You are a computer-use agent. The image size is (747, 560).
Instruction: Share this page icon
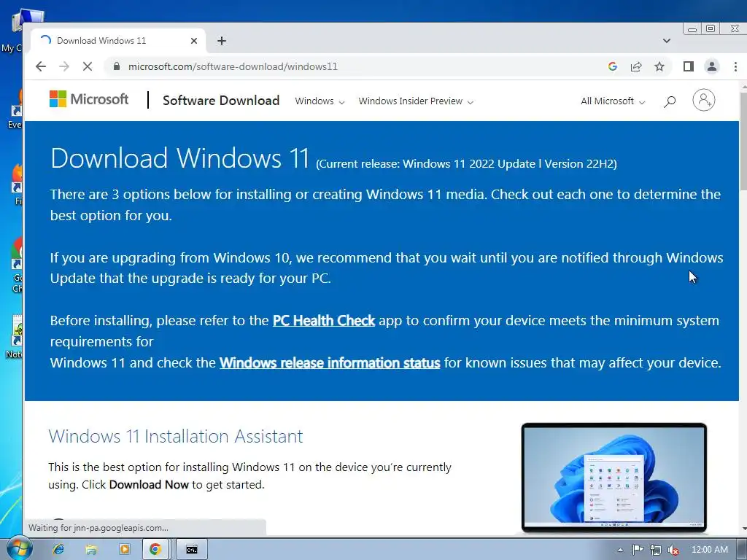636,66
